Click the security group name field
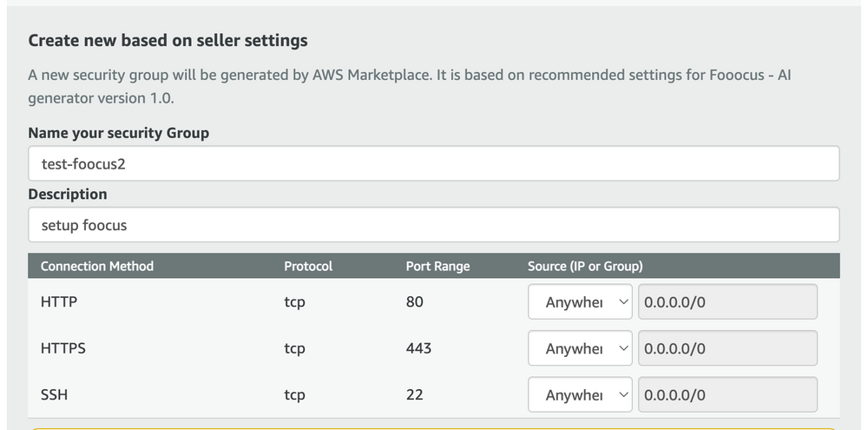This screenshot has width=868, height=430. pyautogui.click(x=433, y=163)
